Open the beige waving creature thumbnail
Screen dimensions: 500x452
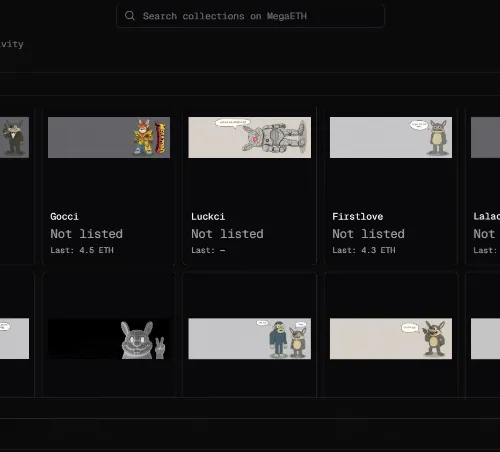(391, 339)
